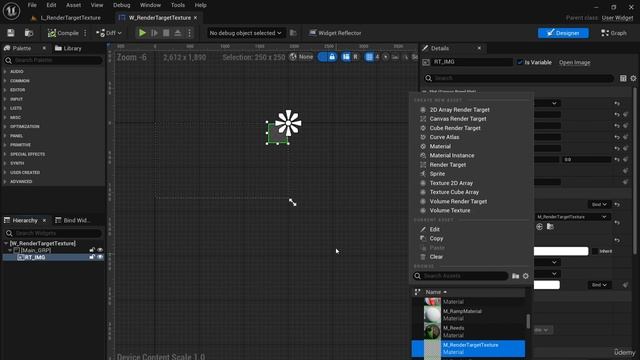The width and height of the screenshot is (640, 360).
Task: Open localization preview None globe button
Action: click(301, 57)
